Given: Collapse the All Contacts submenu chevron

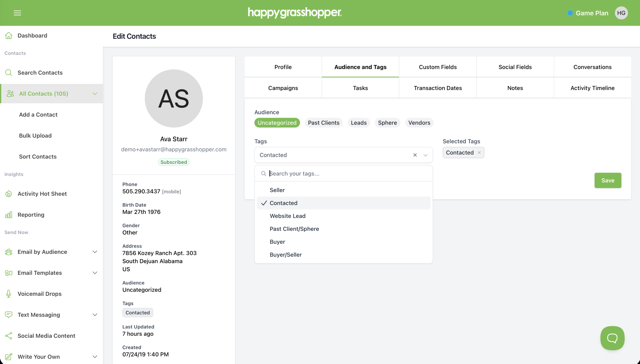Looking at the screenshot, I should 95,94.
